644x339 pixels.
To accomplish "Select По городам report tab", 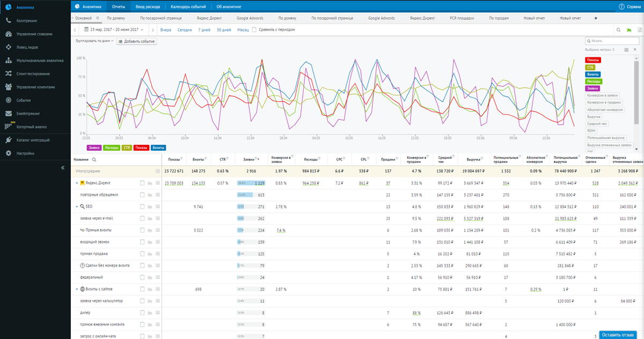I will pos(499,18).
